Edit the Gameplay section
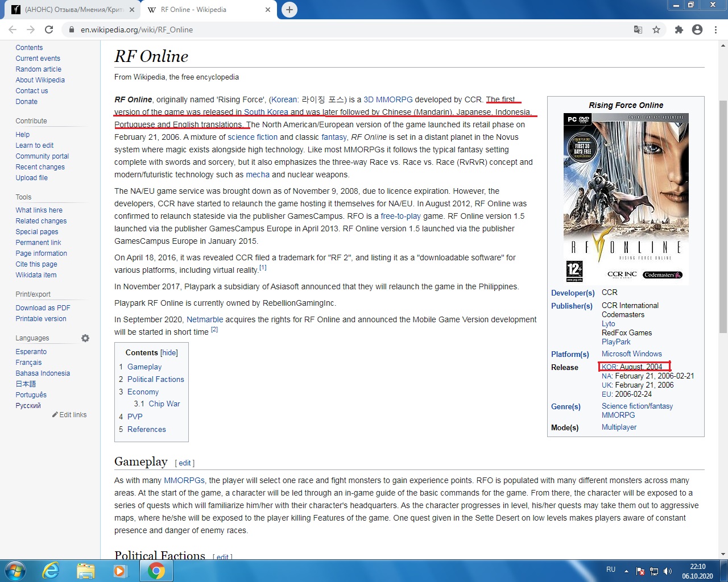This screenshot has width=728, height=582. tap(185, 463)
